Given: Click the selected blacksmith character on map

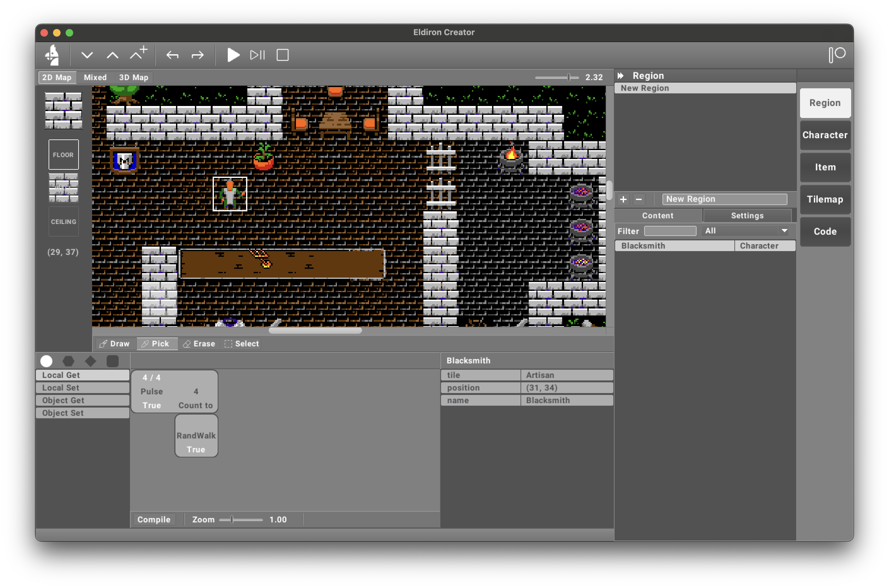Looking at the screenshot, I should click(x=230, y=194).
